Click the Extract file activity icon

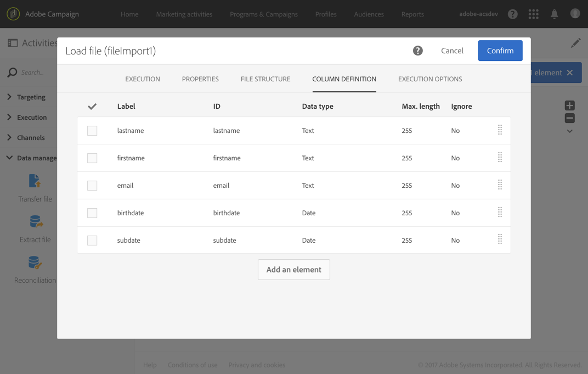click(x=36, y=221)
